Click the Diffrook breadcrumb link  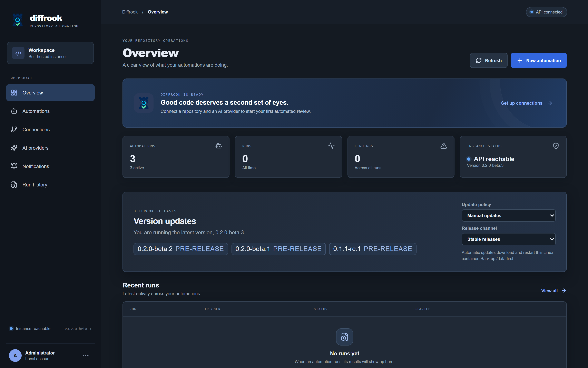tap(130, 12)
